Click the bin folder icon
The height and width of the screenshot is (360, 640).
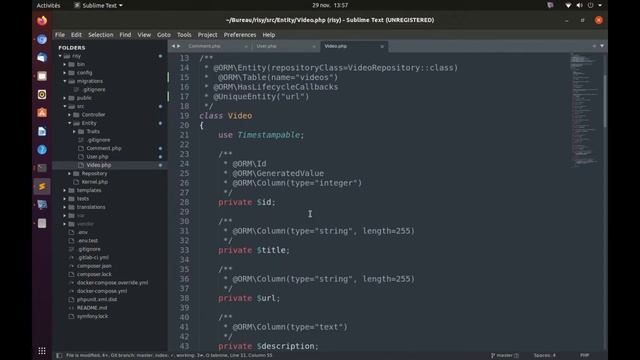(x=71, y=64)
